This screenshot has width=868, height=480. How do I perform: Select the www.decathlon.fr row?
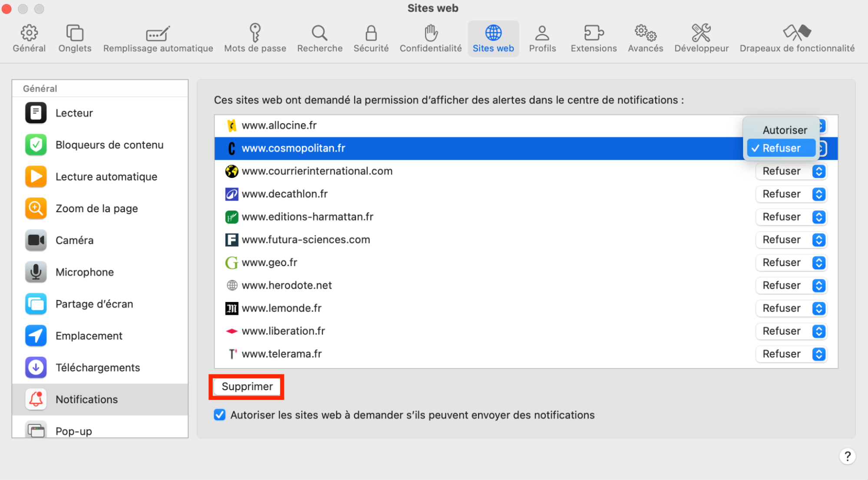tap(526, 194)
